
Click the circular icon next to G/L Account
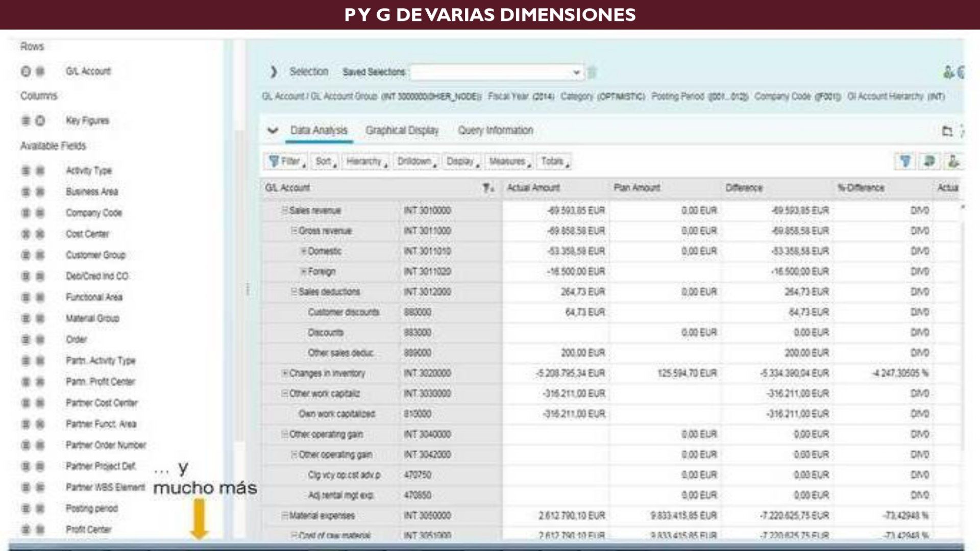[26, 71]
